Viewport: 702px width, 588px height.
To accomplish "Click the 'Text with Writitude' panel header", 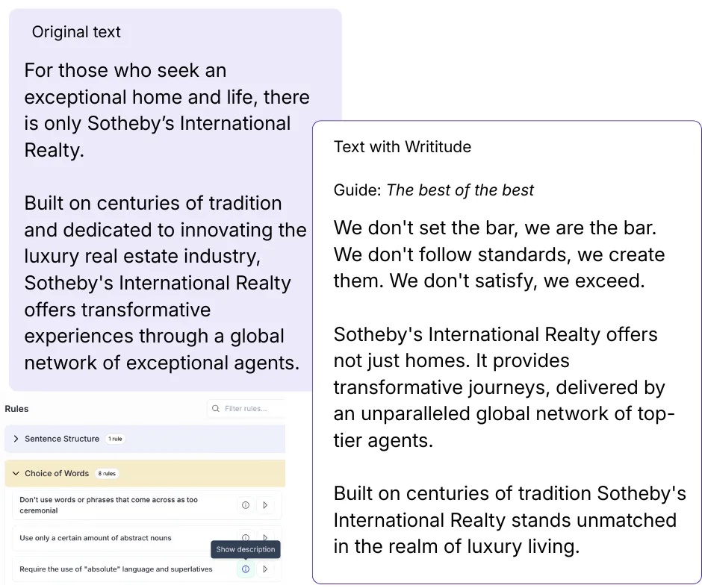I will tap(403, 147).
